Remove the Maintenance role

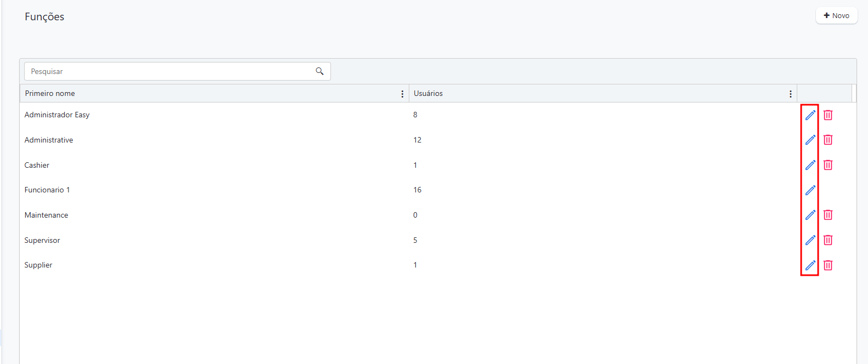(828, 215)
